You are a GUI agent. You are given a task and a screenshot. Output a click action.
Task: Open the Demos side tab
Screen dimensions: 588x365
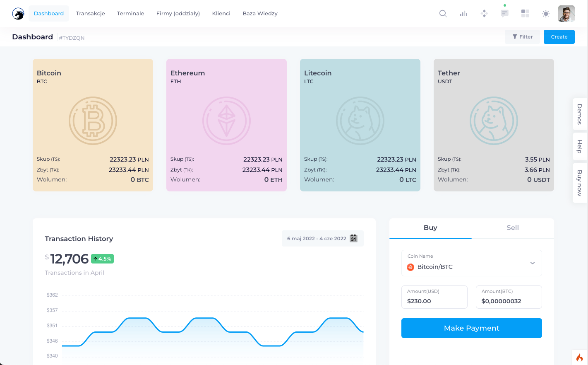580,114
